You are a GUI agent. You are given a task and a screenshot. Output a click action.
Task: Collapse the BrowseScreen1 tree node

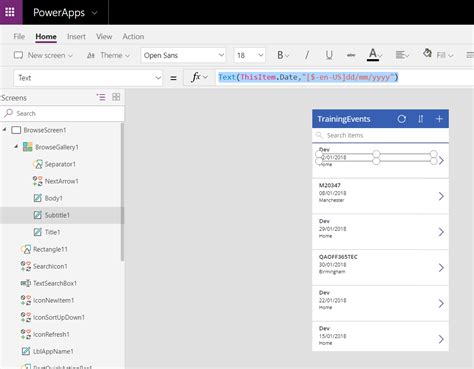click(4, 130)
